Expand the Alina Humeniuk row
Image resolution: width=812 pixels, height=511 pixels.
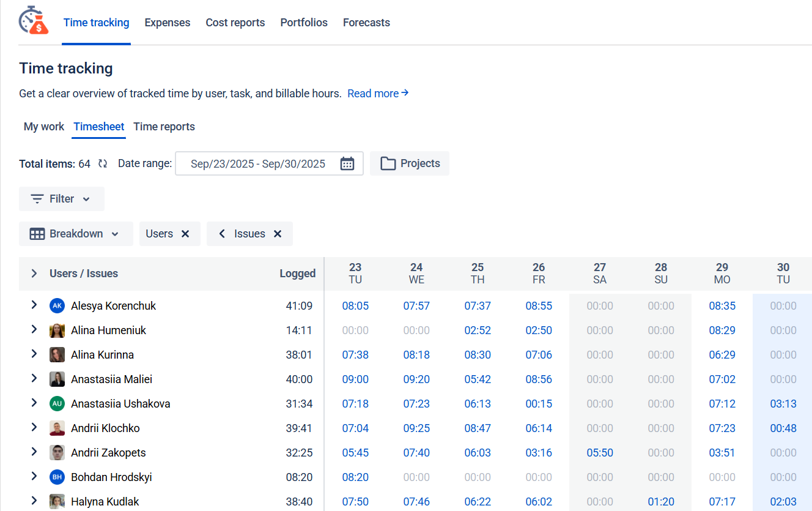click(34, 330)
